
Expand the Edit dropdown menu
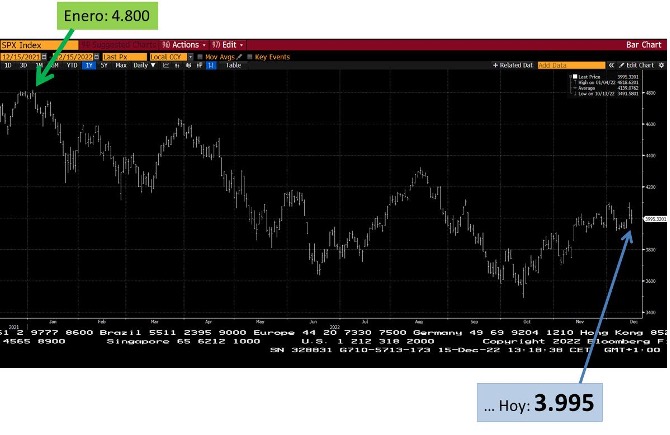(x=229, y=45)
